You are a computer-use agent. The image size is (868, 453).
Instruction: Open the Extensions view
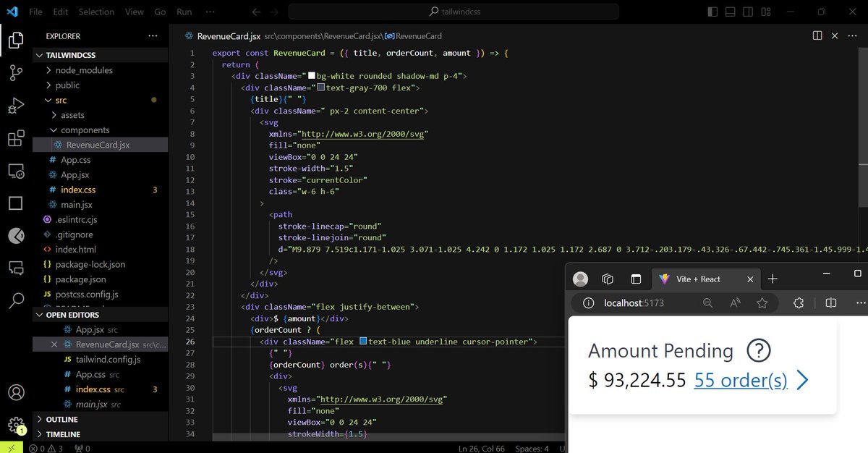(x=16, y=139)
